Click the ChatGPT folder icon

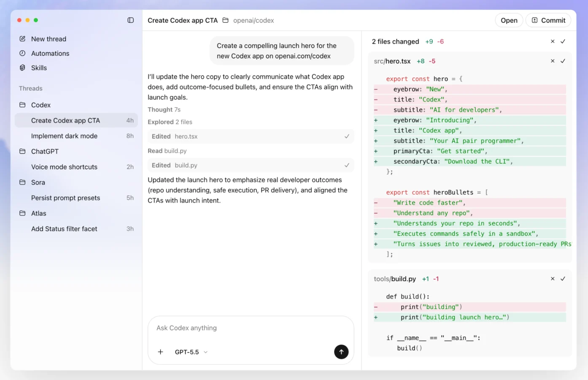pos(22,151)
